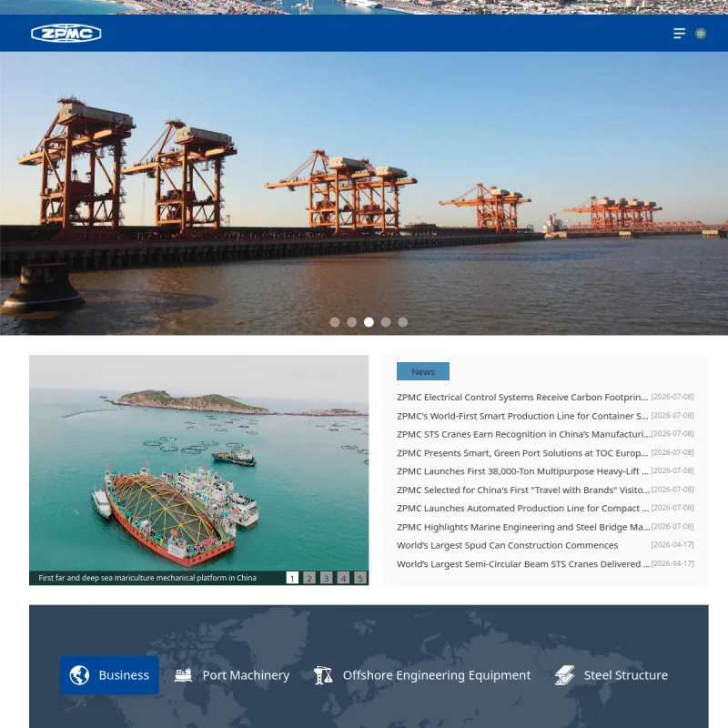This screenshot has height=728, width=728.
Task: Click the hero banner cranes image
Action: click(364, 193)
